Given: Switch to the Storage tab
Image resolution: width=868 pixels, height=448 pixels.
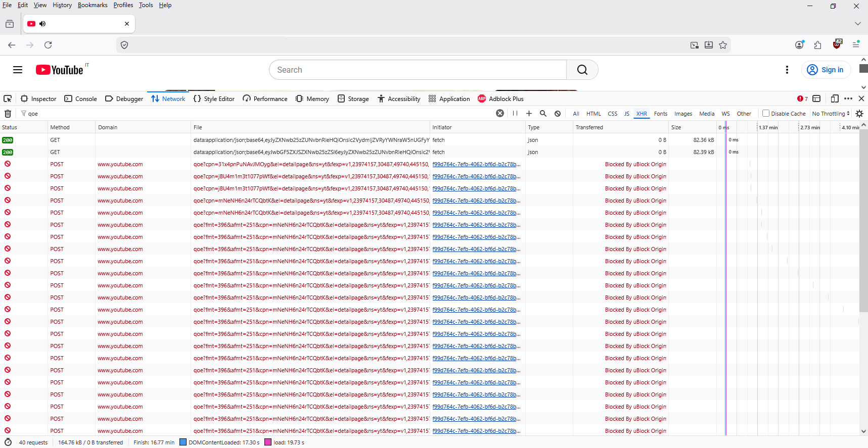Looking at the screenshot, I should (353, 99).
